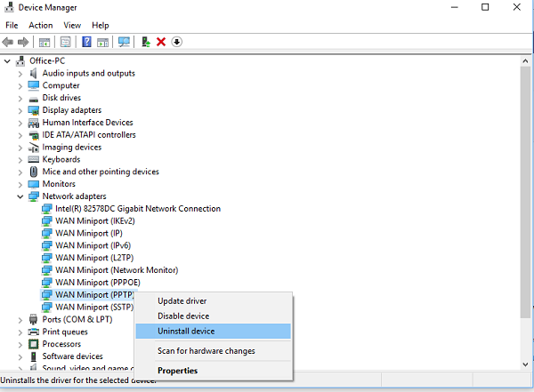Choose Uninstall device from context menu
Screen dimensions: 534x392
(x=214, y=331)
